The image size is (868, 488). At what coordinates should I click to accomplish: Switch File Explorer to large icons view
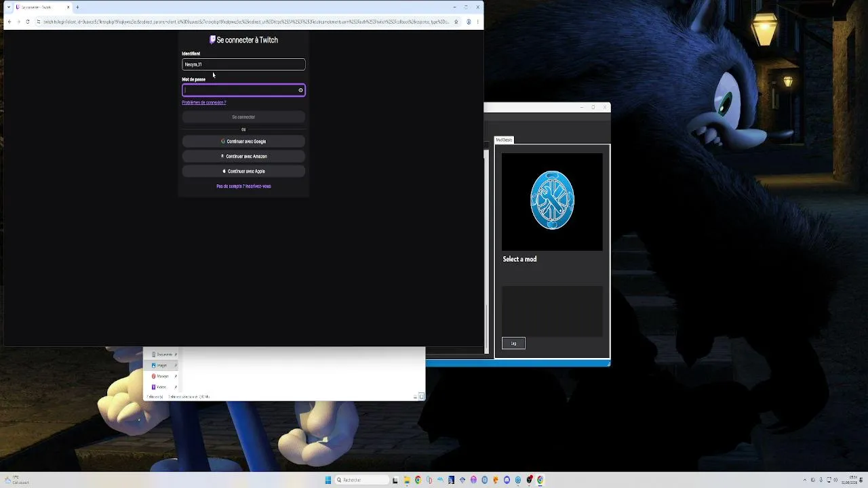[421, 396]
